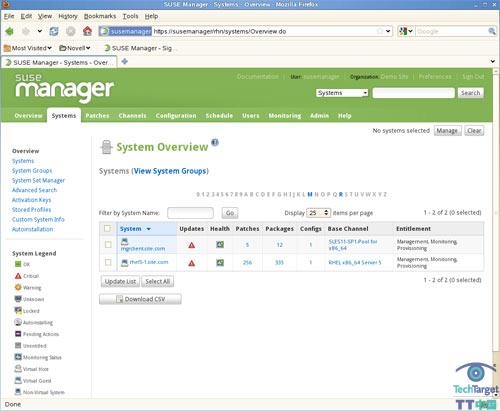Click the Virtual Host legend icon
The image size is (500, 411).
pos(18,369)
